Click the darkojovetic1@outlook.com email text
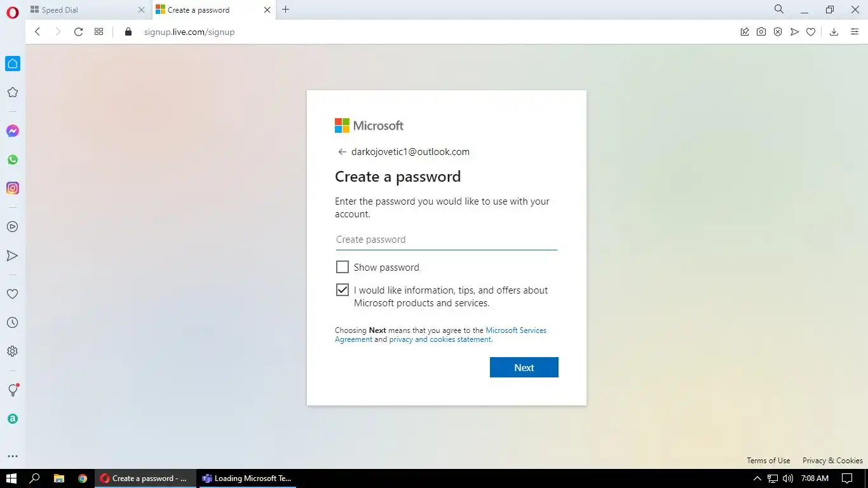Image resolution: width=868 pixels, height=488 pixels. tap(410, 152)
